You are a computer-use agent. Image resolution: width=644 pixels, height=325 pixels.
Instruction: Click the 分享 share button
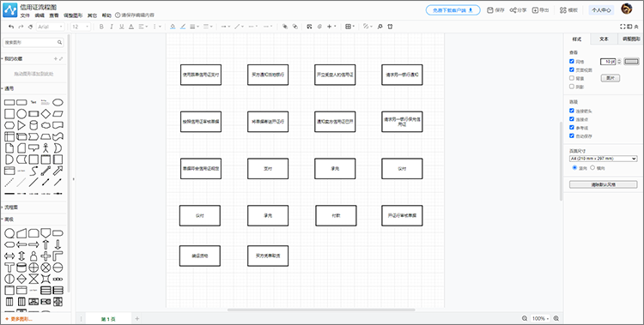[x=519, y=9]
